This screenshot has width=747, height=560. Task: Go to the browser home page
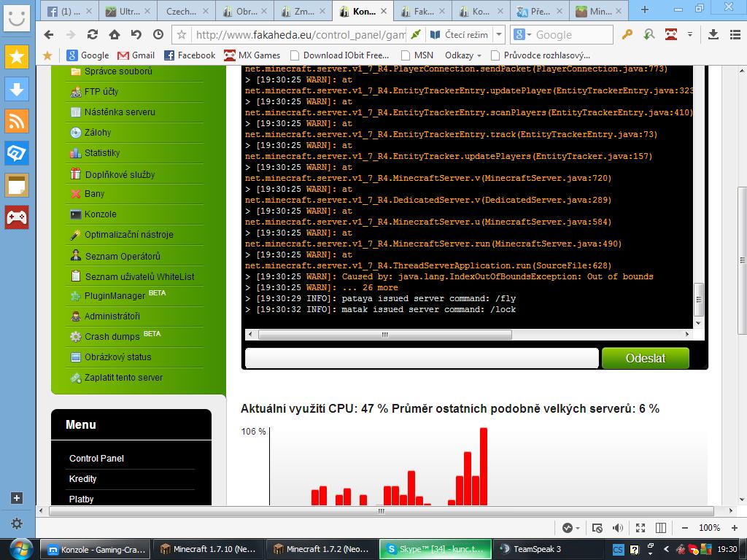click(x=115, y=34)
